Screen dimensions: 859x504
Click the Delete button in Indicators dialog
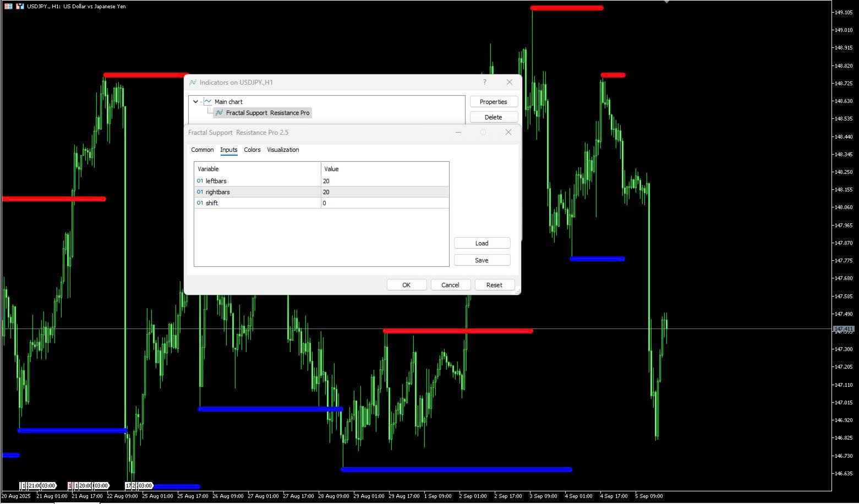(494, 117)
